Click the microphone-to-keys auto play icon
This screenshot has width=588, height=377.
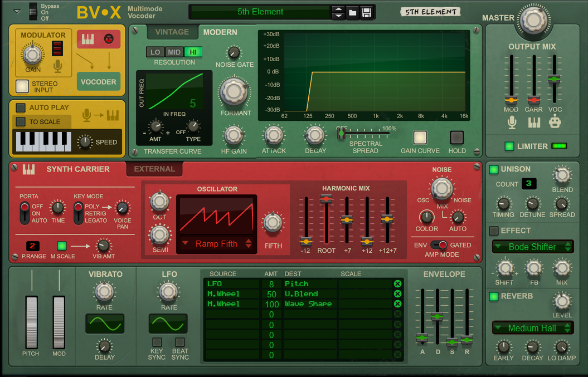click(100, 115)
